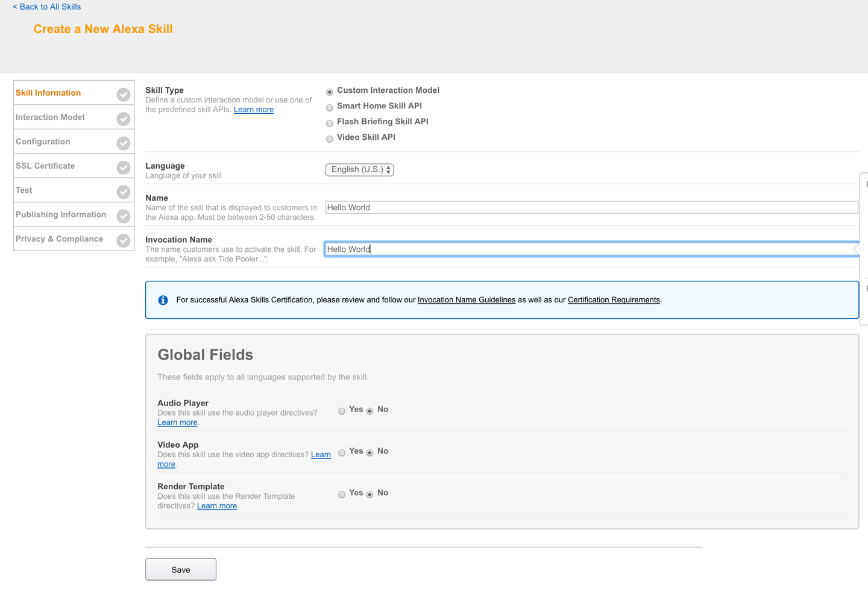The image size is (868, 591).
Task: Go back to All Skills
Action: (46, 7)
